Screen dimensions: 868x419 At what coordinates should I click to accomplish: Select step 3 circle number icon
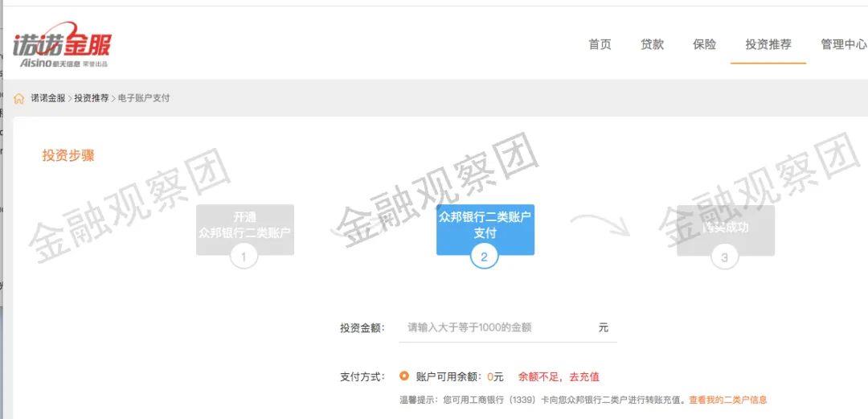[x=725, y=257]
